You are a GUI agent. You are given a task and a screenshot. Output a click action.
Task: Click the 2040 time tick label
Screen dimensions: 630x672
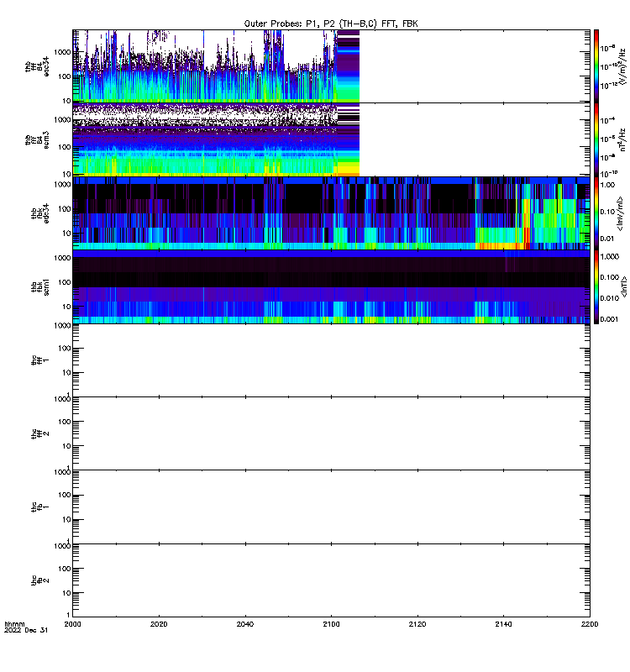point(245,624)
